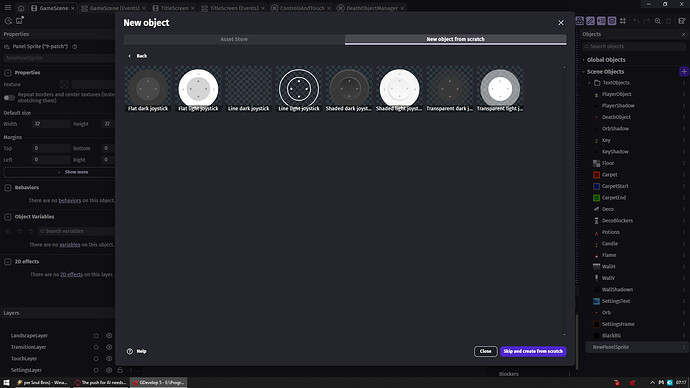Screen dimensions: 690x388
Task: Open the TitleScreen tab
Action: tap(174, 8)
